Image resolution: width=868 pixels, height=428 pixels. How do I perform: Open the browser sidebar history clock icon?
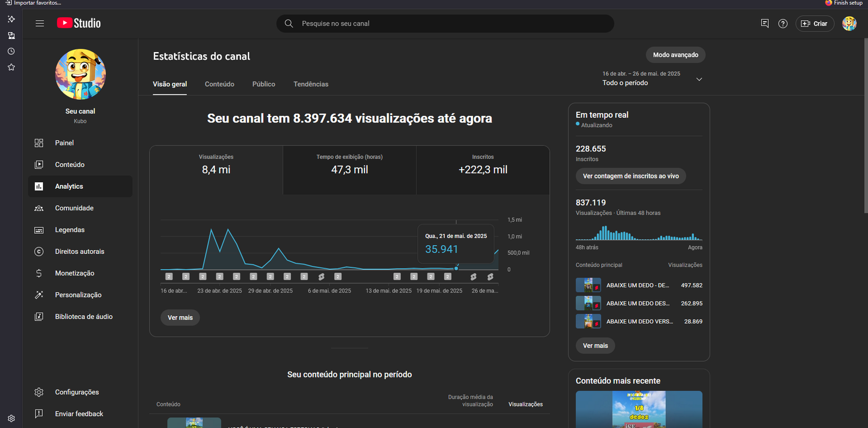[x=11, y=51]
